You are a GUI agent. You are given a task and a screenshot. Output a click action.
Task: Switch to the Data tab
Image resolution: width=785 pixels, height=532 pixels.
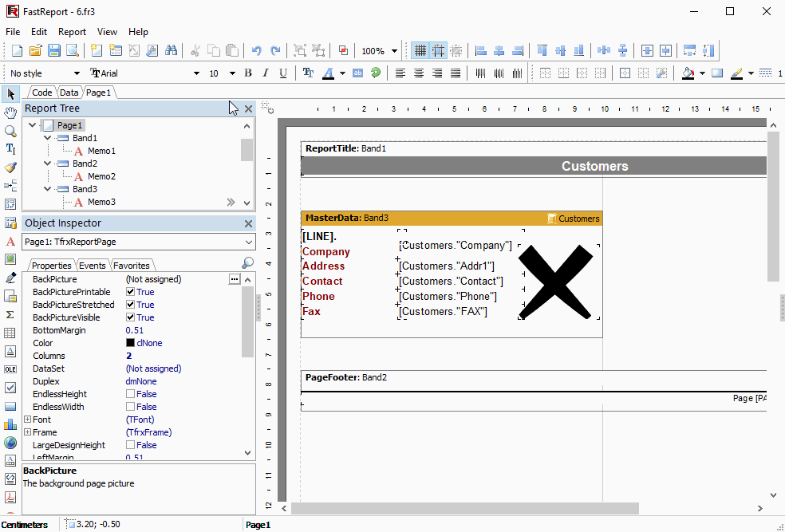pos(69,93)
